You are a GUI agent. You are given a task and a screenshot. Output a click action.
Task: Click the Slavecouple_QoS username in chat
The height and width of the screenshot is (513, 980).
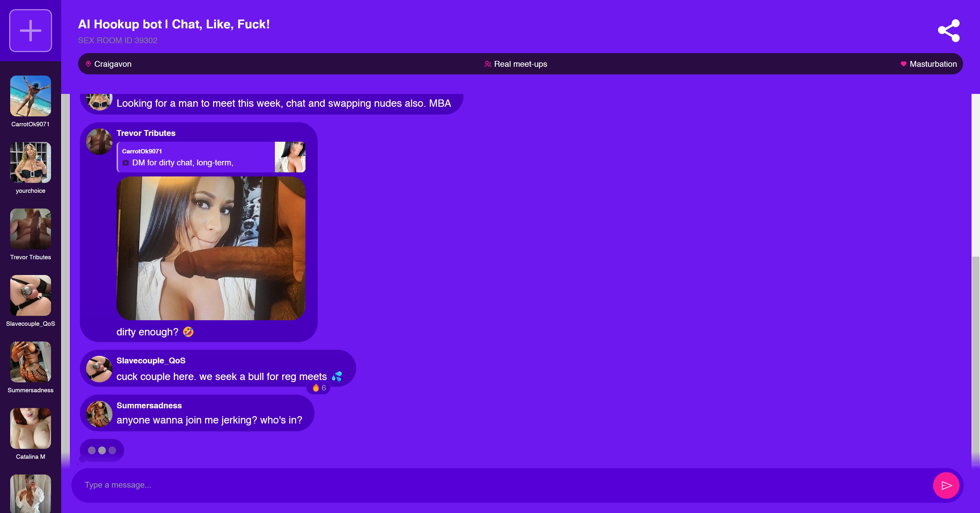pos(151,360)
